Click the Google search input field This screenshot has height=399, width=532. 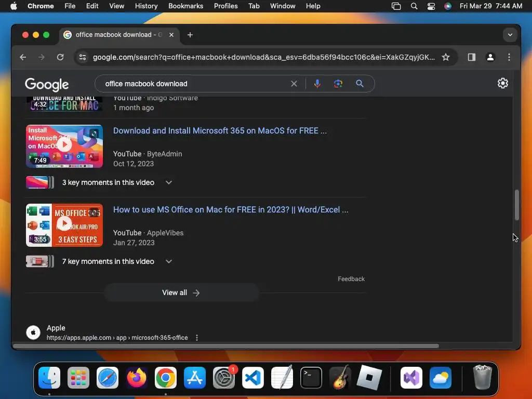[x=195, y=84]
